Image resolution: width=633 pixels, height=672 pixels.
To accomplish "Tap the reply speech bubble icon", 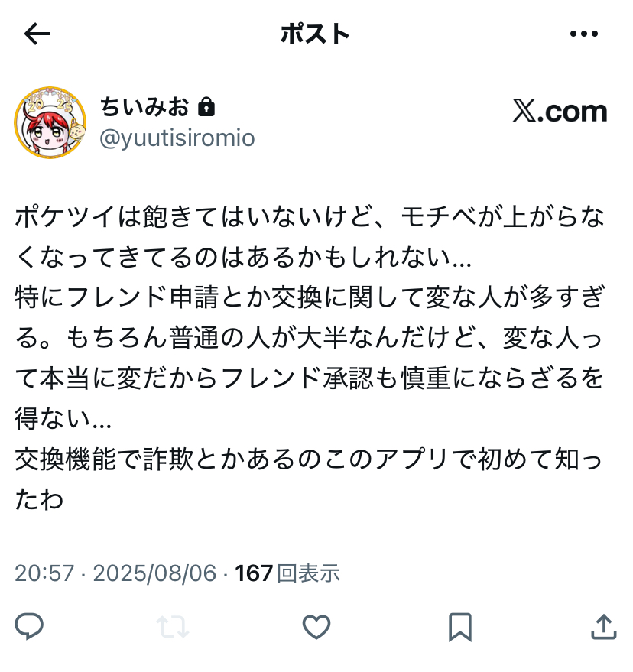I will (x=29, y=627).
